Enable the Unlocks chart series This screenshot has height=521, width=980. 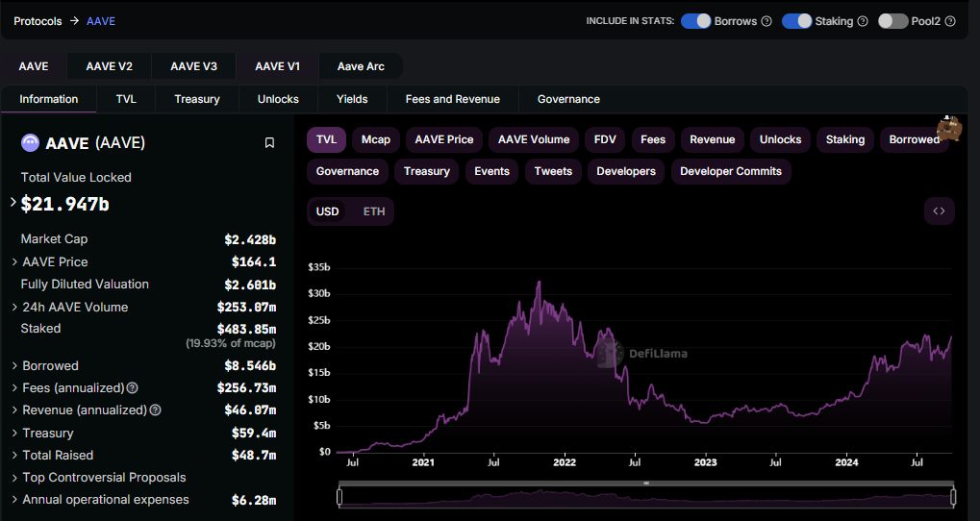pyautogui.click(x=781, y=140)
